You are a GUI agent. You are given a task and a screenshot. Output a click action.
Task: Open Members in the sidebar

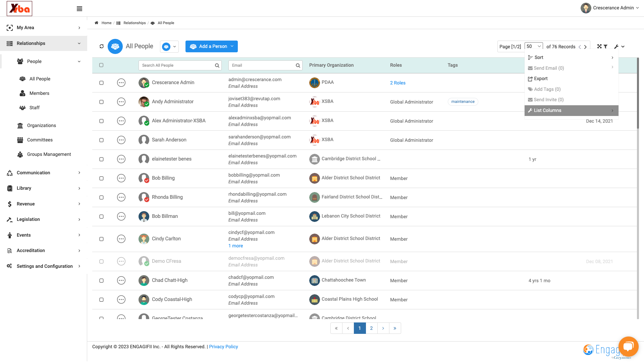[x=39, y=93]
